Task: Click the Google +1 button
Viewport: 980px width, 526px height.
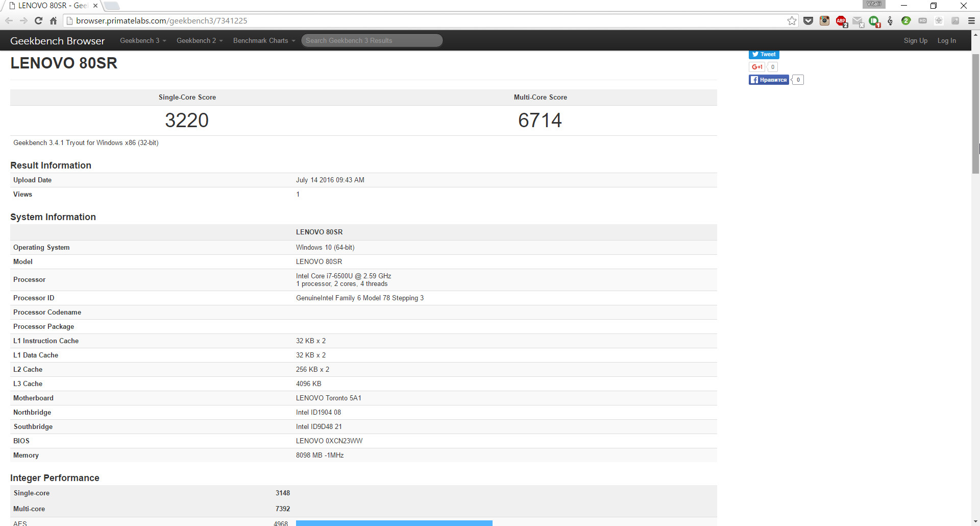Action: 756,67
